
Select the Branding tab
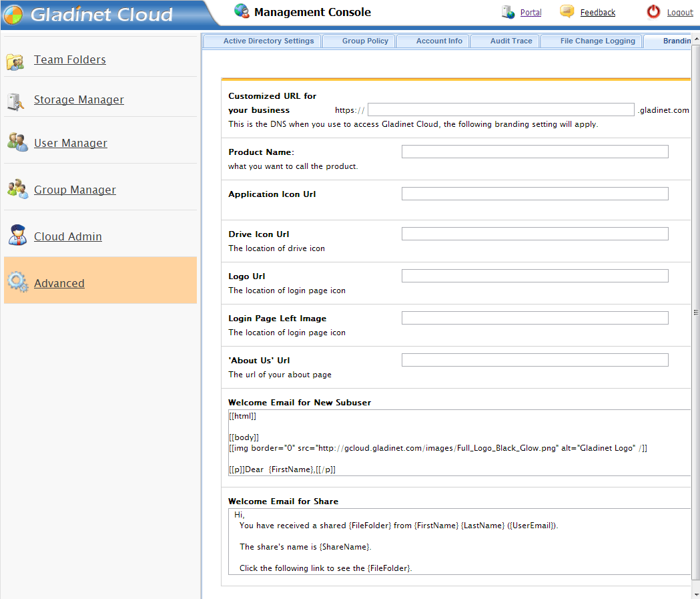coord(667,41)
